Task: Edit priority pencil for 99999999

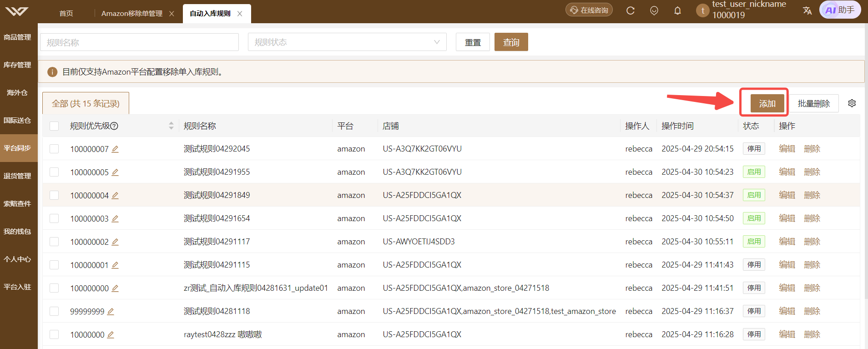Action: [x=111, y=312]
